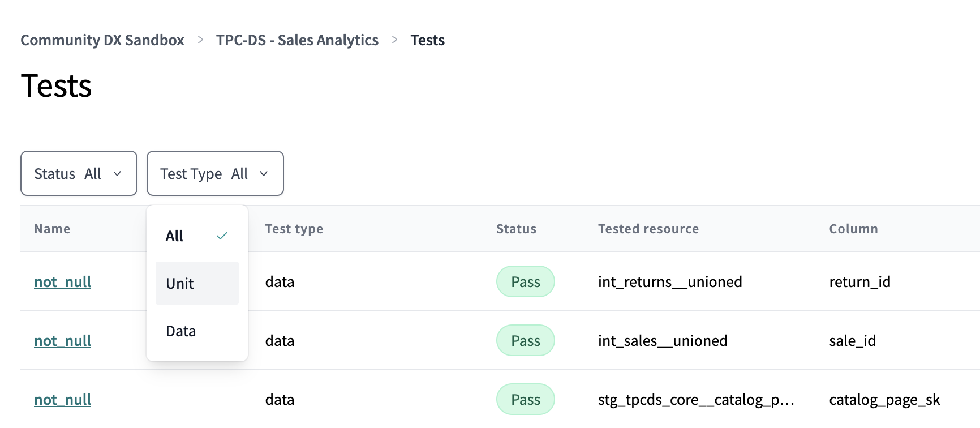This screenshot has width=980, height=428.
Task: Open the Status filter dropdown
Action: 79,173
